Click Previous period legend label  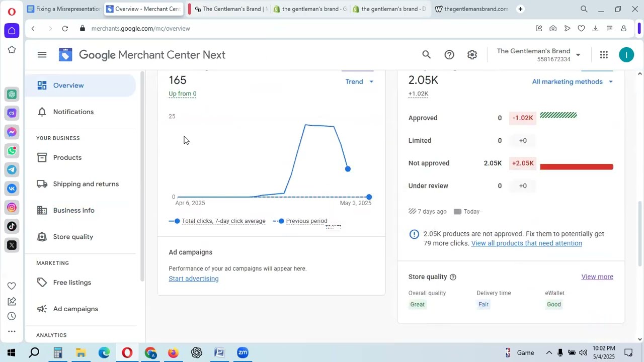(x=306, y=221)
